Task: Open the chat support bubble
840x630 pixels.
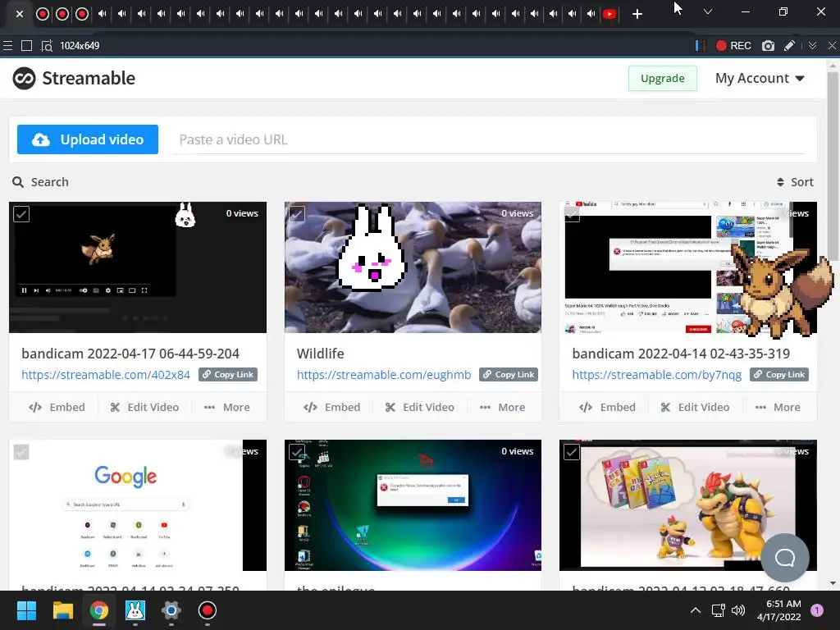Action: [x=785, y=558]
